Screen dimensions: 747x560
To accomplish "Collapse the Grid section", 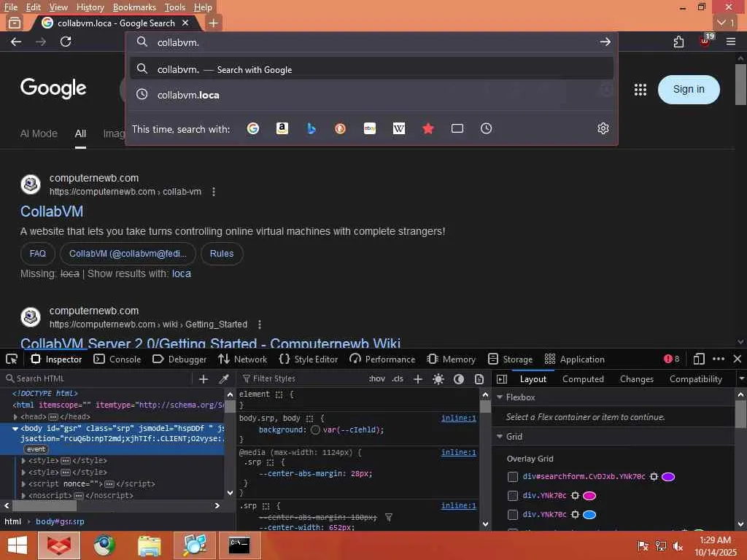I will pyautogui.click(x=500, y=437).
